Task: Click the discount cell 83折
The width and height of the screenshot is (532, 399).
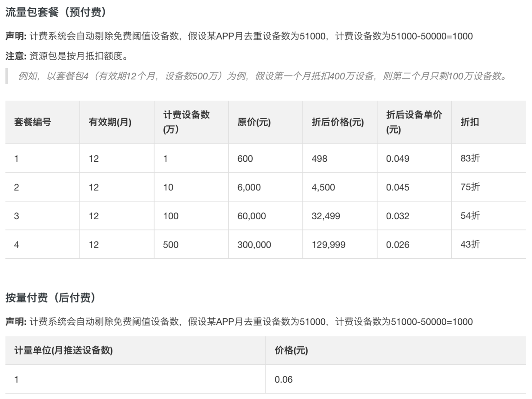Action: click(489, 158)
